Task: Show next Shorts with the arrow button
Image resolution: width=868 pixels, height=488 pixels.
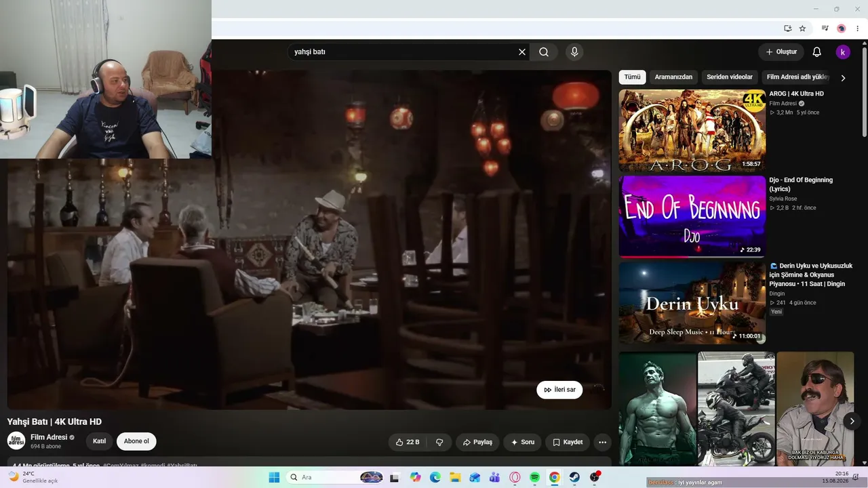Action: [x=852, y=421]
